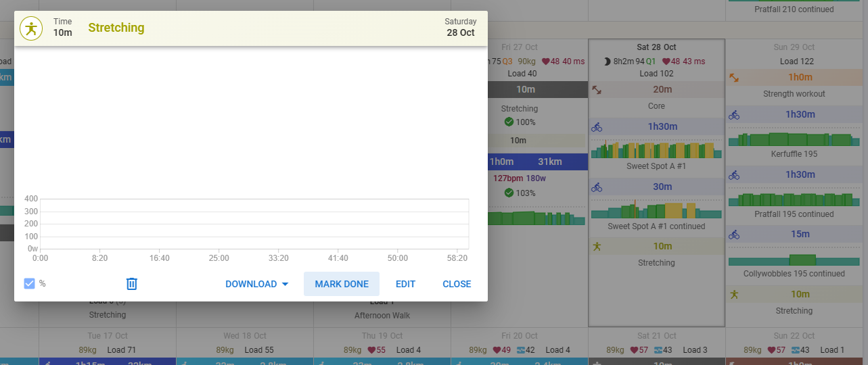Click the green 103% check icon on Fri 27 Oct

click(x=509, y=193)
